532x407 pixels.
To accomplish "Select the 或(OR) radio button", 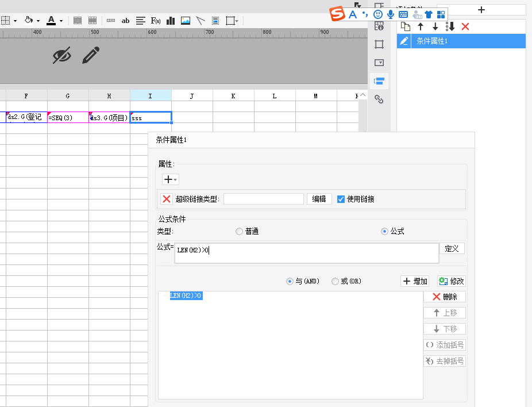I will 335,282.
